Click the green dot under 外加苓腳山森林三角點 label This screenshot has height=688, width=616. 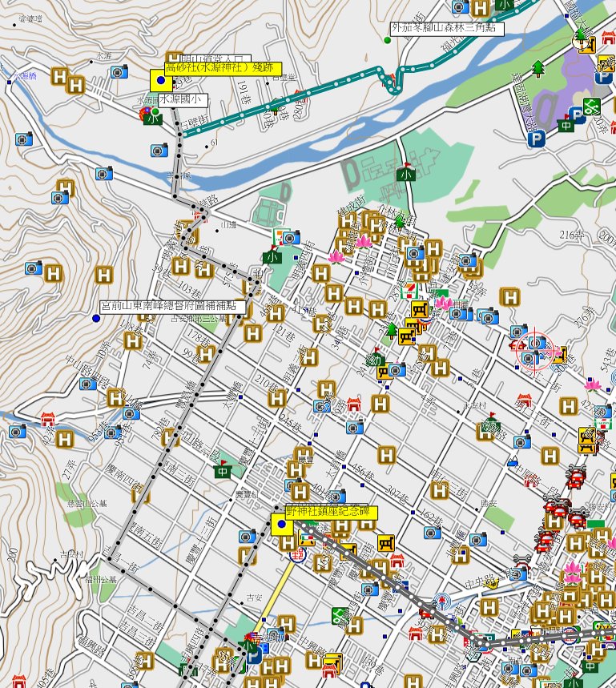386,38
